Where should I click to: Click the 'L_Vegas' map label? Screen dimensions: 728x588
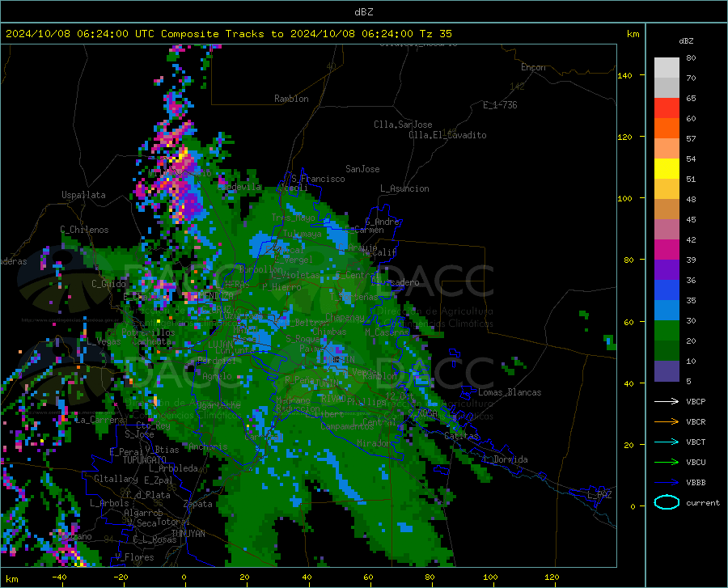104,341
